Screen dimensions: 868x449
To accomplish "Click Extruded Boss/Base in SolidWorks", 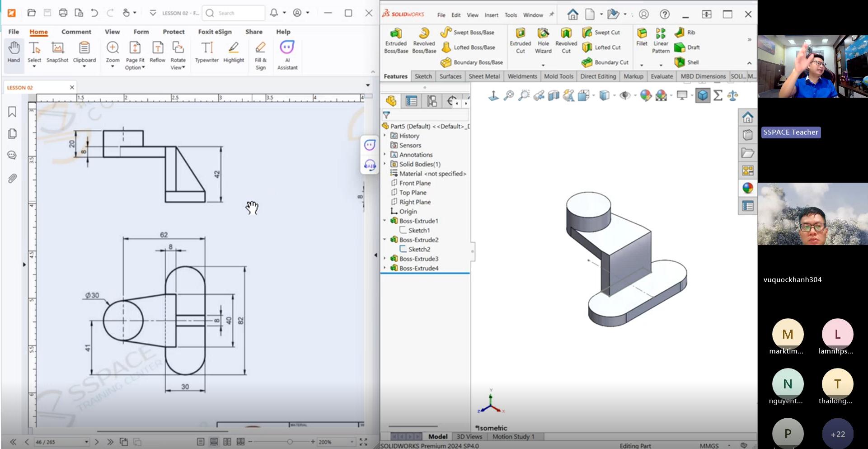I will [x=396, y=41].
